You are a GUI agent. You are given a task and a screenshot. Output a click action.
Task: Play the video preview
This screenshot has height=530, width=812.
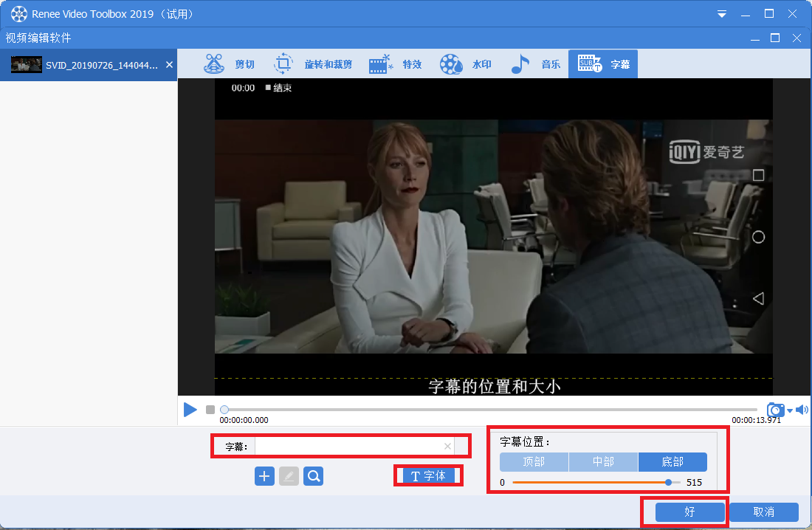click(190, 410)
